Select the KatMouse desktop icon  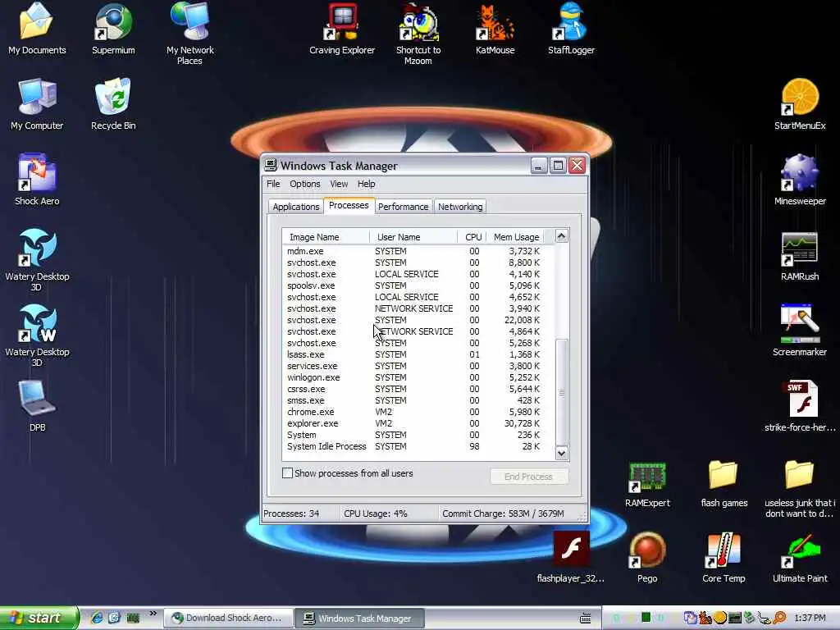[x=495, y=30]
